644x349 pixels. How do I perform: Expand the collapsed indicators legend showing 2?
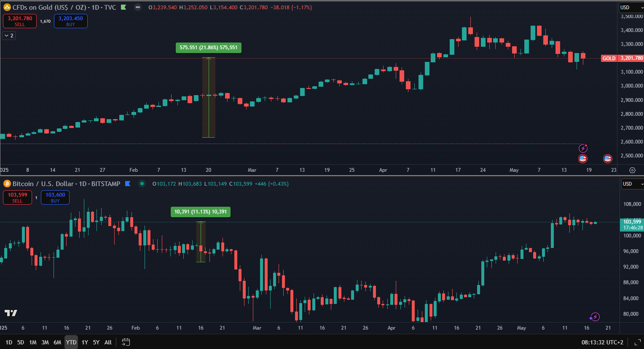click(9, 36)
